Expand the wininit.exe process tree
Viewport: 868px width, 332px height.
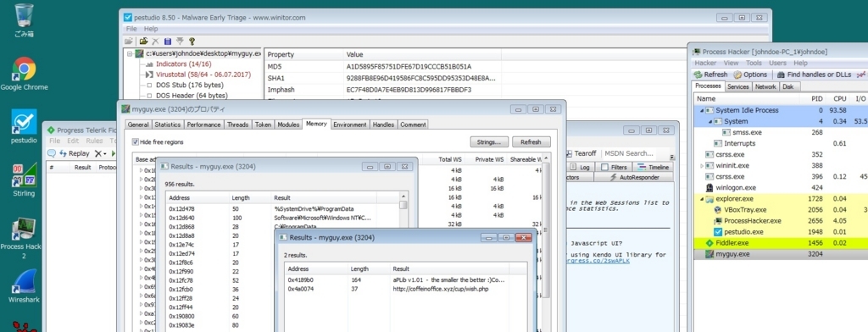click(x=702, y=165)
